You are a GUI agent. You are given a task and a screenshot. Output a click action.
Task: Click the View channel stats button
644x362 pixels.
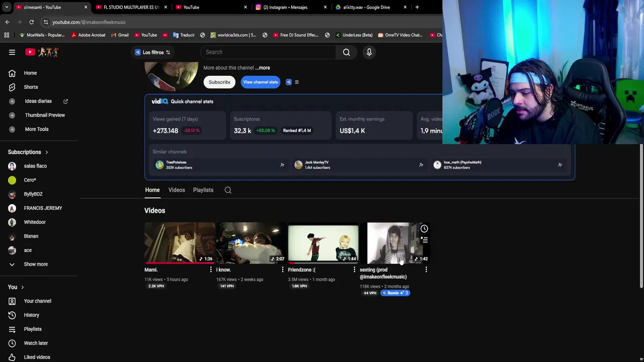pos(260,82)
